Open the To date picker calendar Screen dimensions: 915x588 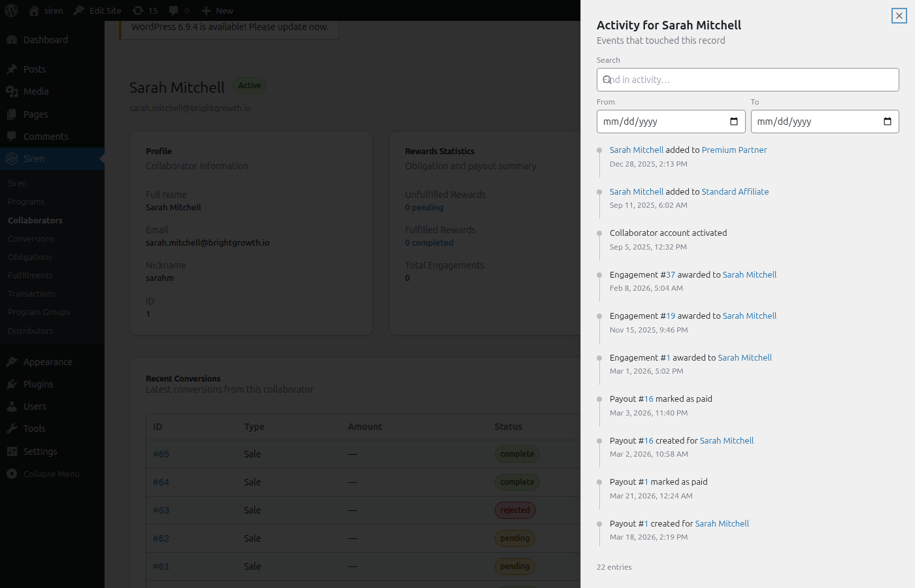click(x=887, y=122)
